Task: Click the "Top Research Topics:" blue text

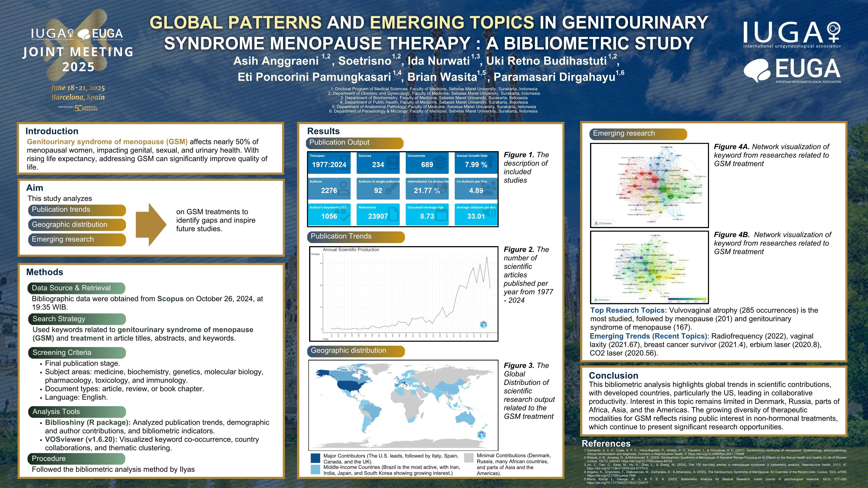Action: click(628, 310)
